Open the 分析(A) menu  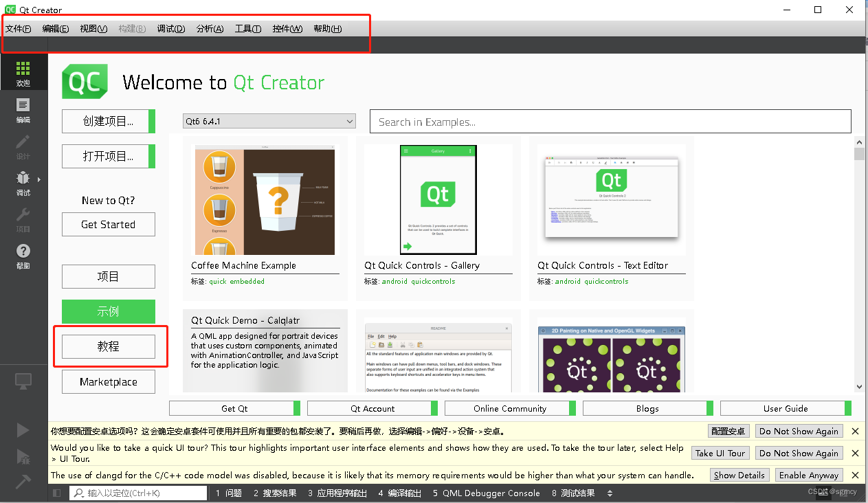(x=210, y=29)
